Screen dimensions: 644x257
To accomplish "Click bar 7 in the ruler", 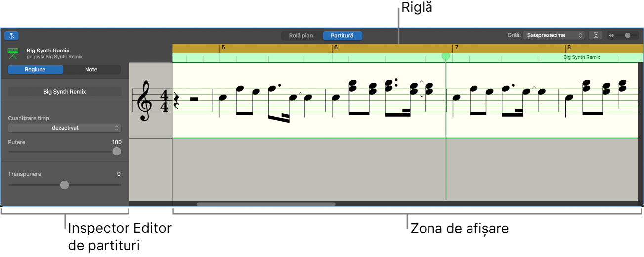I will [x=457, y=48].
